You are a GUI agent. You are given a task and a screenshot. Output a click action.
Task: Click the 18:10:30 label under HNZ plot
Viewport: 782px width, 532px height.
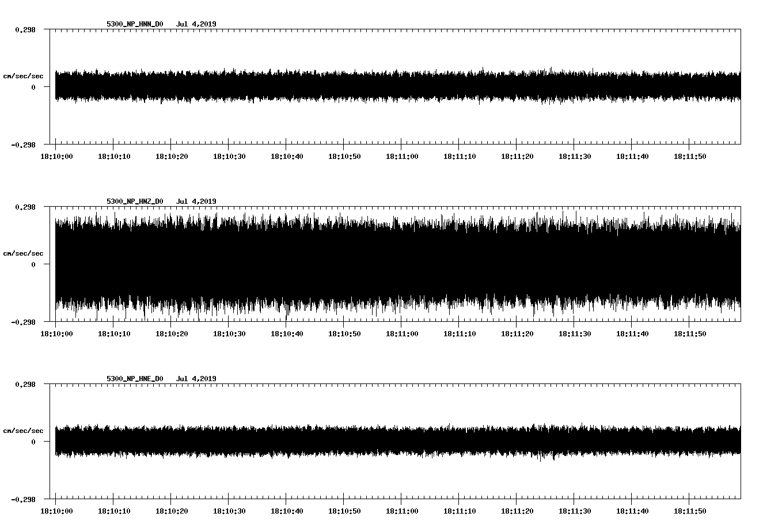229,334
